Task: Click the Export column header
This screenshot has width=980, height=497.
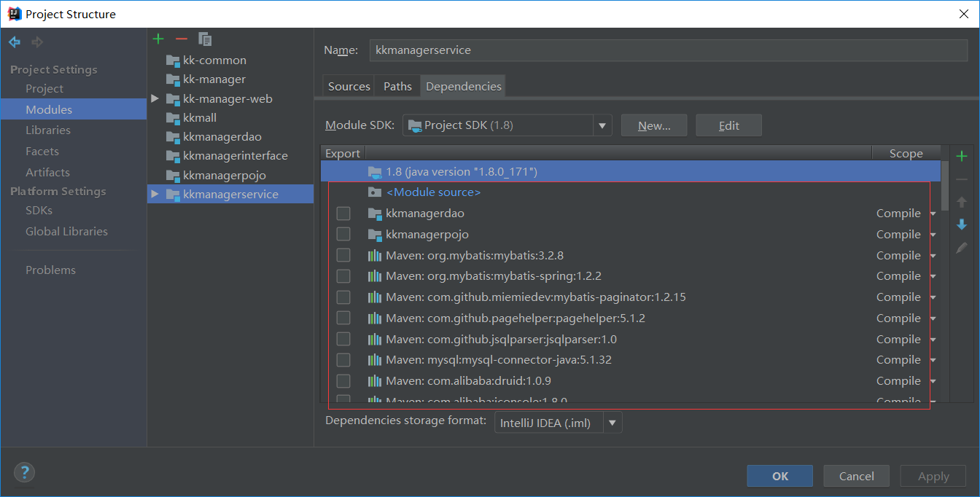Action: coord(343,153)
